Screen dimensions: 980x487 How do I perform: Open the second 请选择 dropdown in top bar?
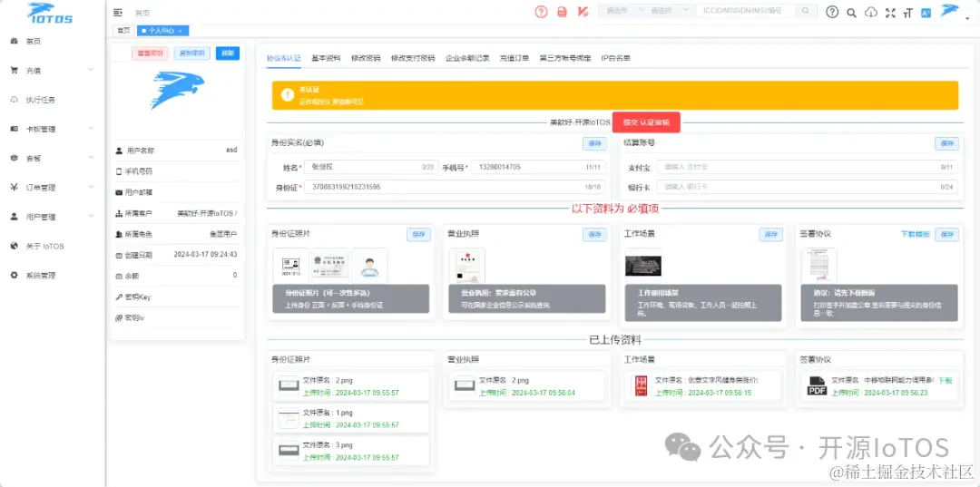click(669, 11)
